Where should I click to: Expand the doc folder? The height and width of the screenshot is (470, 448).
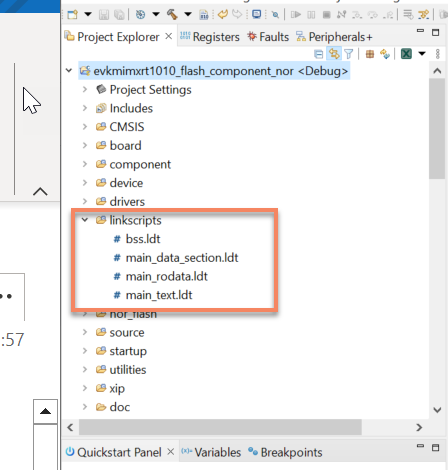(x=85, y=407)
